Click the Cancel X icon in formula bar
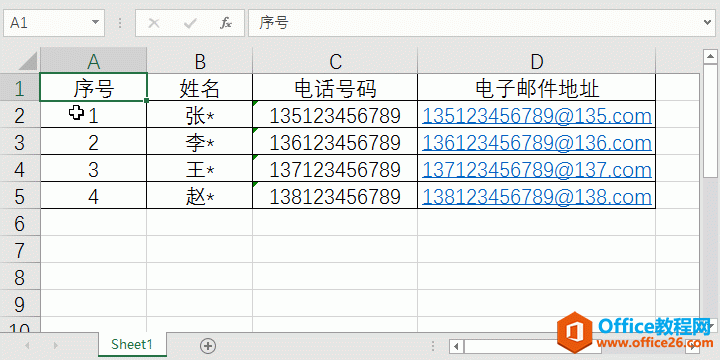Screen dimensions: 720x360 click(x=154, y=23)
